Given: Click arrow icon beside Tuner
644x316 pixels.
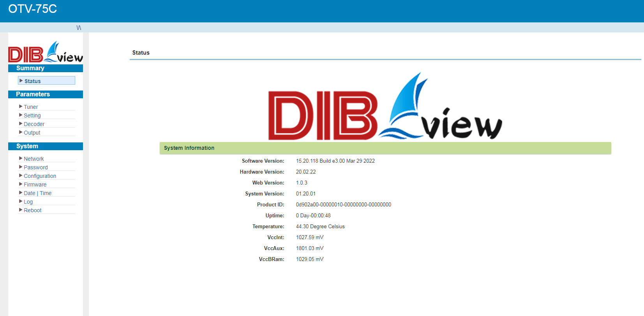Looking at the screenshot, I should [x=21, y=107].
